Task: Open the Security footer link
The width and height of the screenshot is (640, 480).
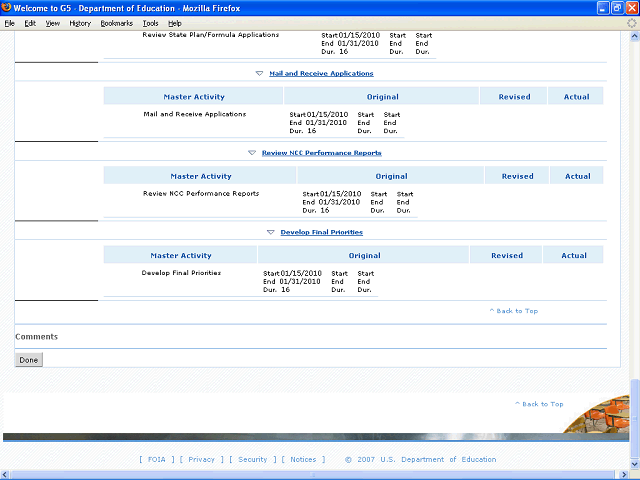Action: tap(252, 460)
